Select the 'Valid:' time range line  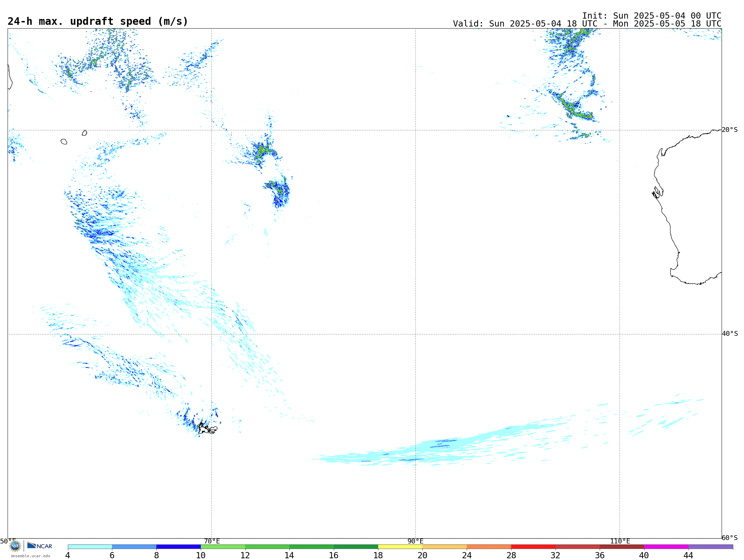(587, 24)
